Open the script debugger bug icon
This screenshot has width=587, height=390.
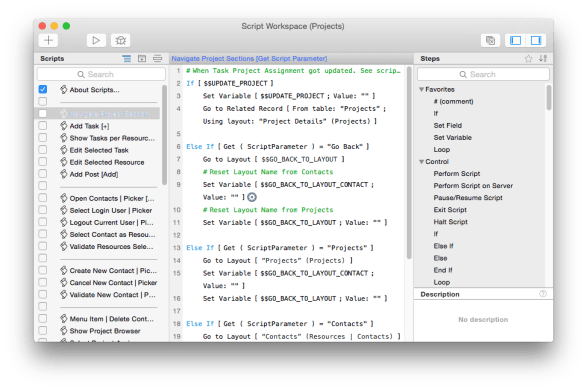coord(121,40)
